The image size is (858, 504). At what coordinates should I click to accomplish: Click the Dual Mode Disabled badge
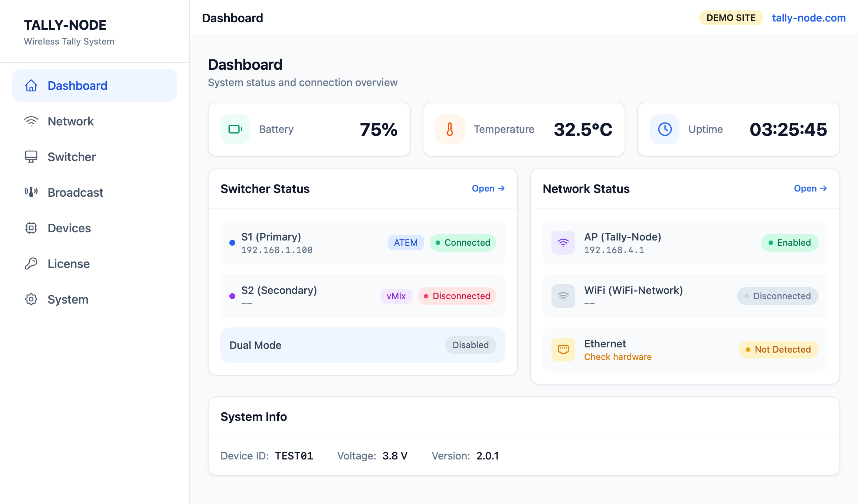(471, 345)
